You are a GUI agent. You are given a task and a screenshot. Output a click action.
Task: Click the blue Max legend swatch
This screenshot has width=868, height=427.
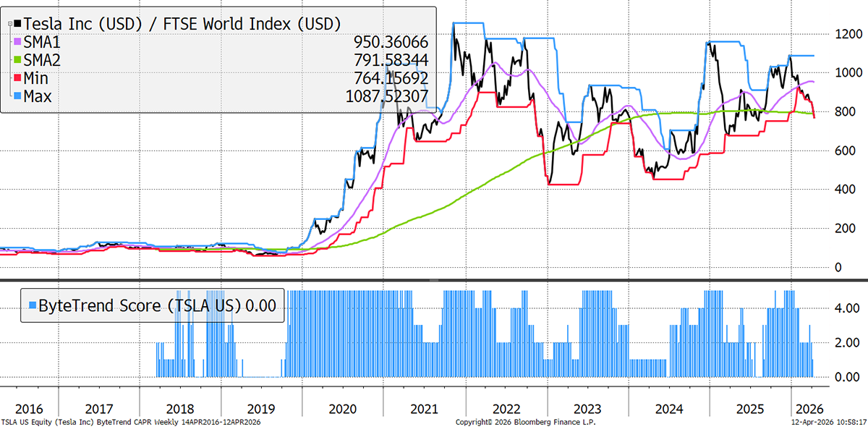[17, 96]
